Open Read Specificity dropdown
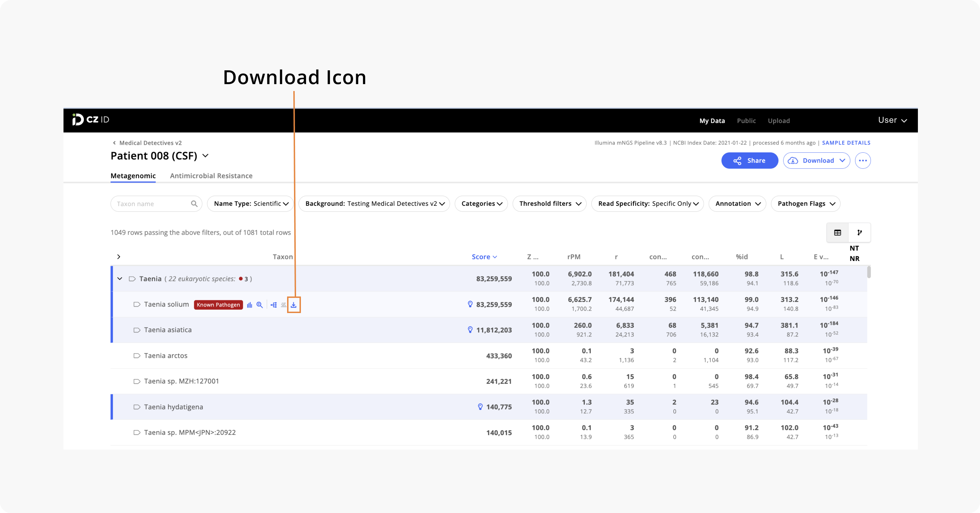 [647, 204]
